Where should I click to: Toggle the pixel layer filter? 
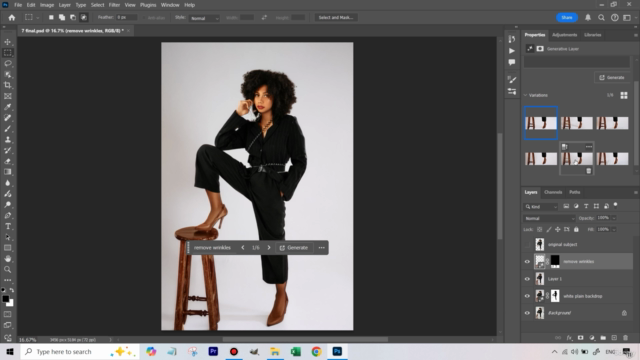pos(566,207)
